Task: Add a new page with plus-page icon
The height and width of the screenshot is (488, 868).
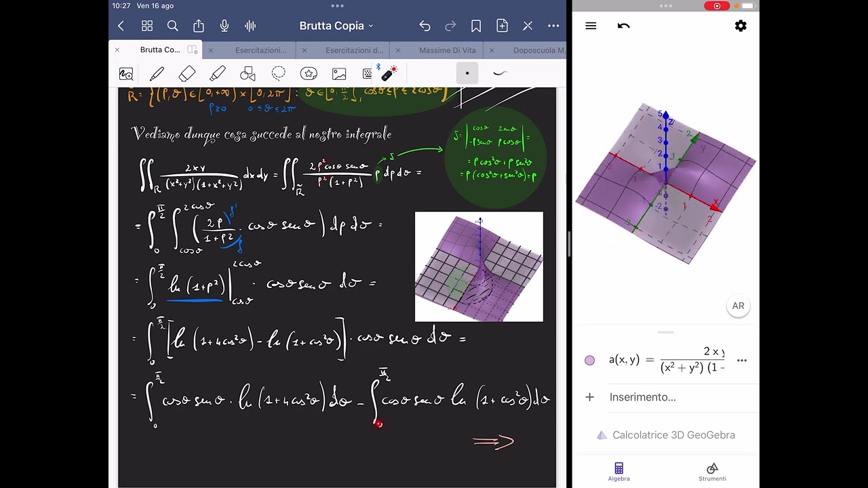Action: coord(502,26)
